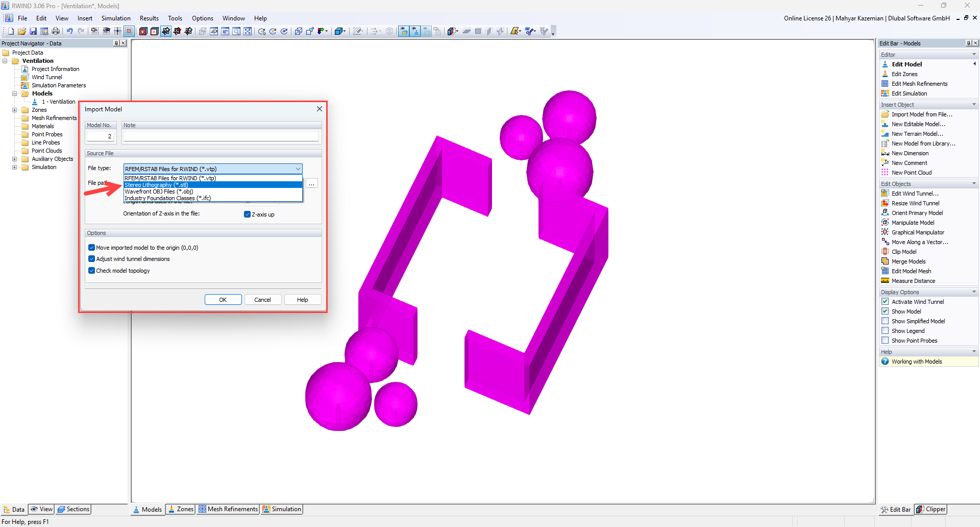The height and width of the screenshot is (527, 980).
Task: Uncheck Move imported model to the origin
Action: pos(91,247)
